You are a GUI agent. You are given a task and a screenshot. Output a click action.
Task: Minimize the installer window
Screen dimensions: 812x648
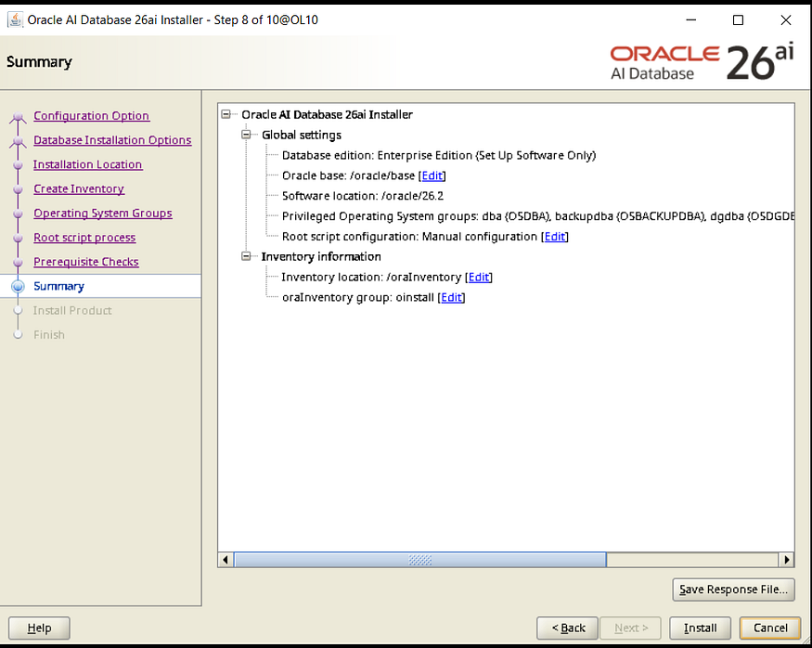pyautogui.click(x=690, y=19)
